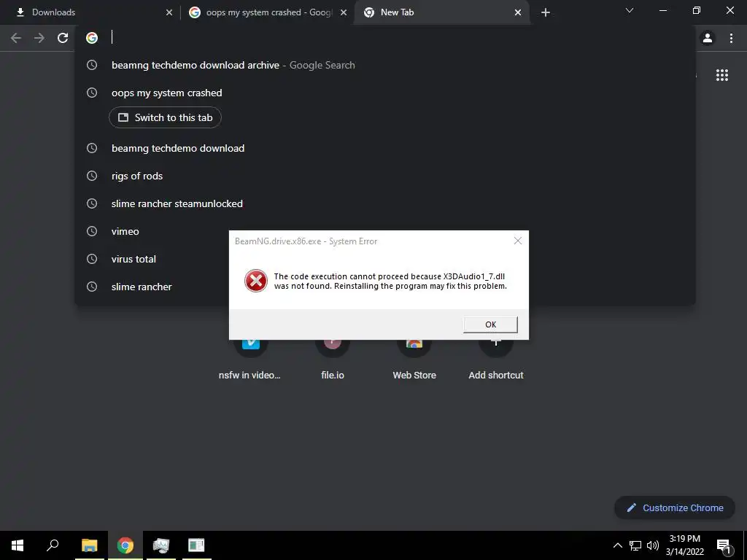Viewport: 747px width, 560px height.
Task: Open Windows taskbar search
Action: pyautogui.click(x=53, y=545)
